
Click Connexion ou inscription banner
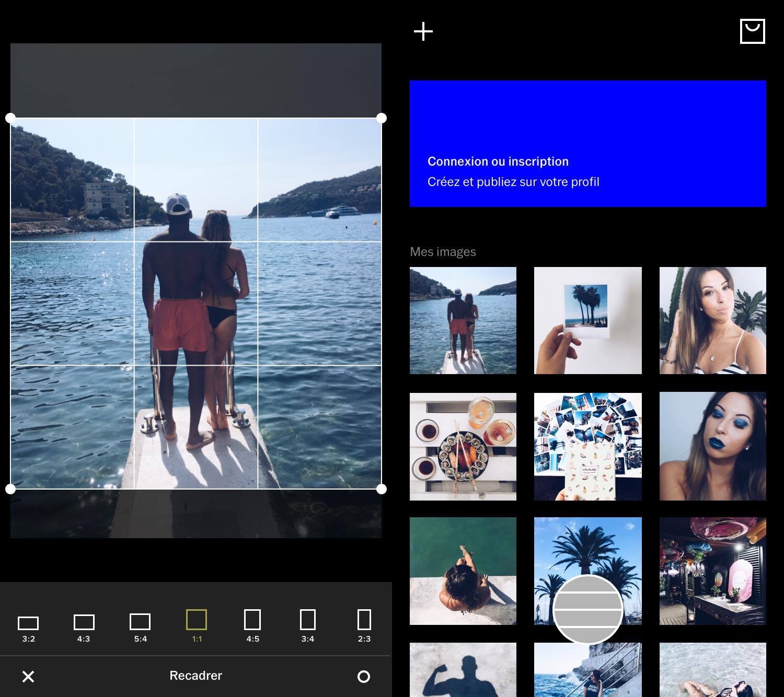[x=498, y=161]
